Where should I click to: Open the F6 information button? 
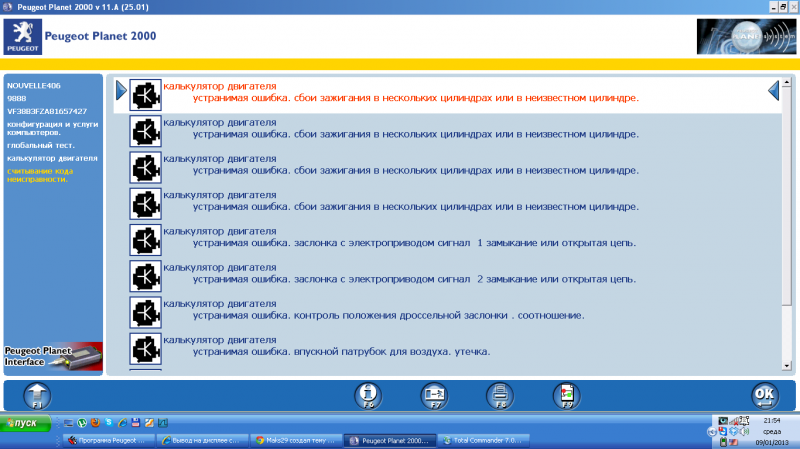click(368, 396)
